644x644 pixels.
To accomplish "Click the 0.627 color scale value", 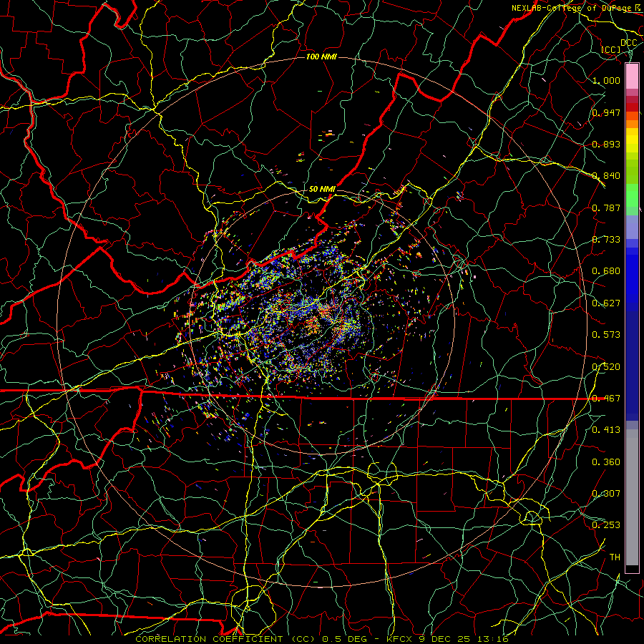I will point(606,303).
